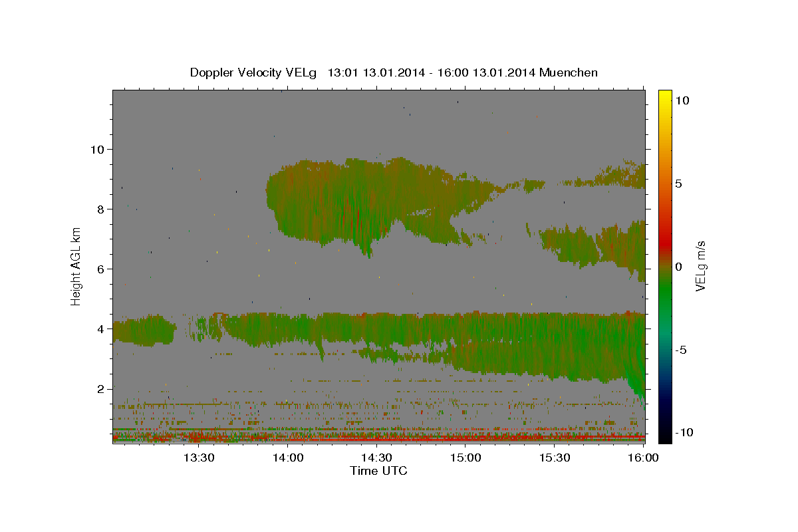Viewport: 798px width, 532px height.
Task: Click the 'Muenchen' location in the title
Action: [x=569, y=72]
